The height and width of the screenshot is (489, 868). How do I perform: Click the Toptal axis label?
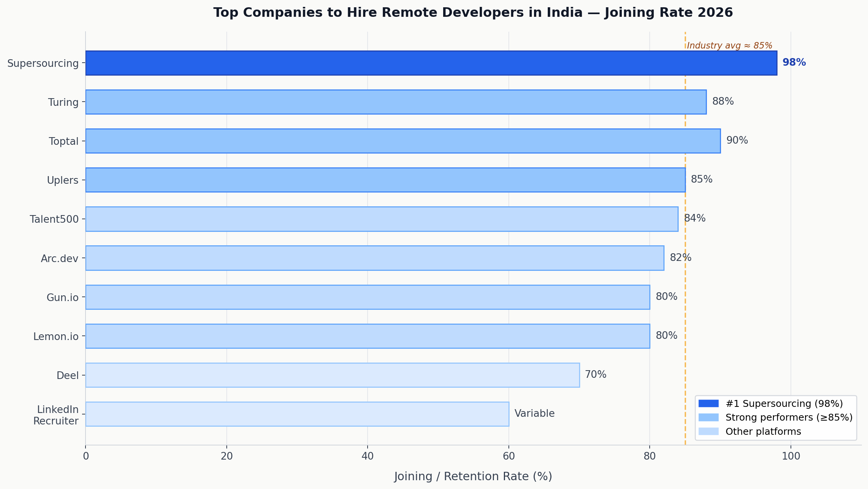(x=64, y=141)
